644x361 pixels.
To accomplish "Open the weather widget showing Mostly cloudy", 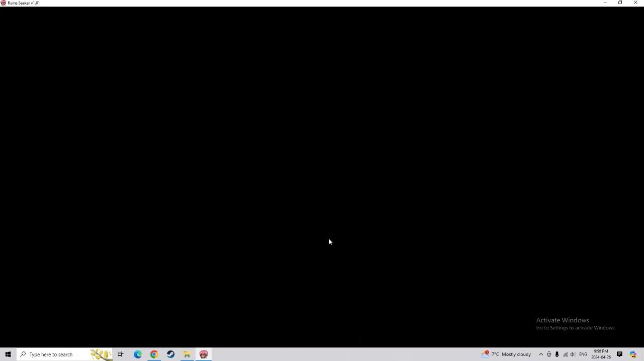I will tap(506, 354).
